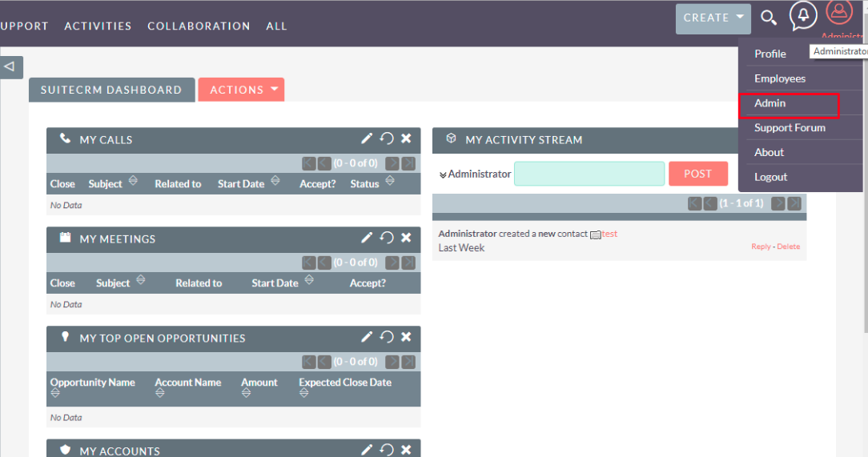Go to next page in Activity Stream
This screenshot has height=457, width=868.
[x=778, y=203]
